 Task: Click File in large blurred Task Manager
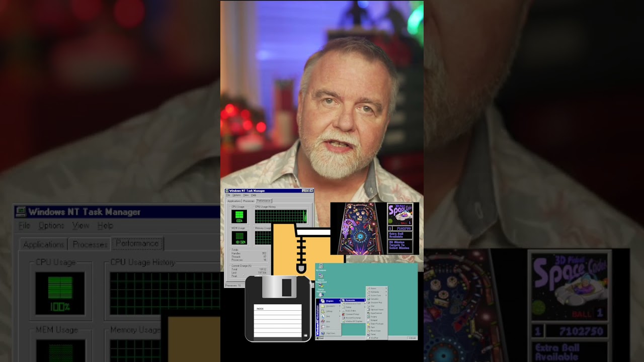click(24, 225)
